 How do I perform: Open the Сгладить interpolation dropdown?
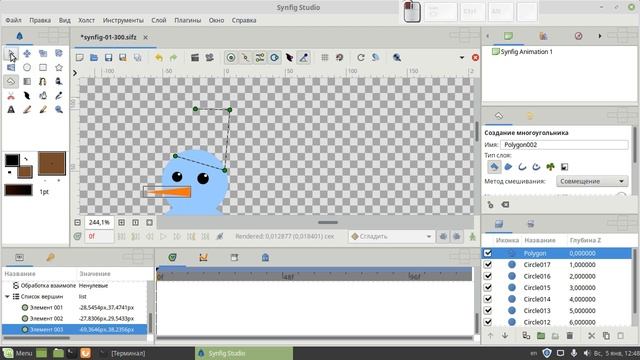(x=391, y=236)
